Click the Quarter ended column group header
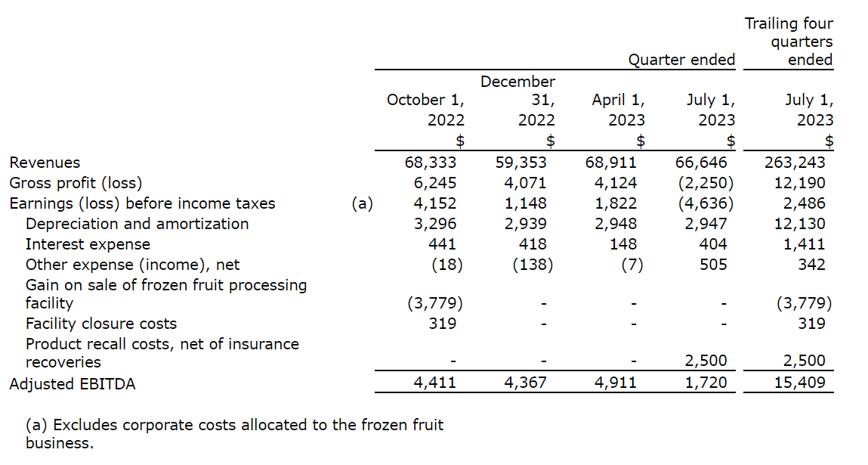Screen dimensions: 868x465 pos(681,60)
